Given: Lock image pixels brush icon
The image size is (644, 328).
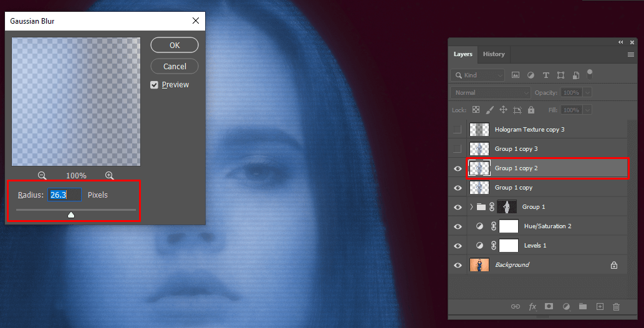Looking at the screenshot, I should coord(489,110).
